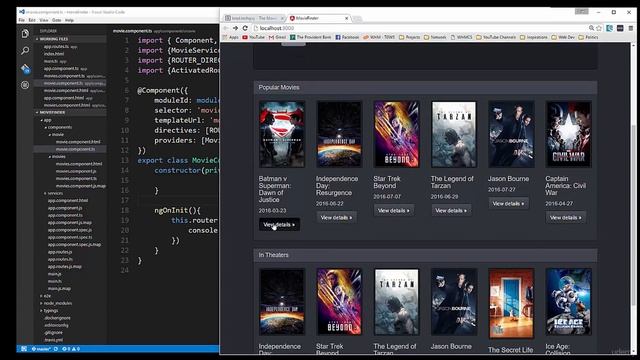
Task: Open the Apps bookmark shortcut
Action: 231,37
